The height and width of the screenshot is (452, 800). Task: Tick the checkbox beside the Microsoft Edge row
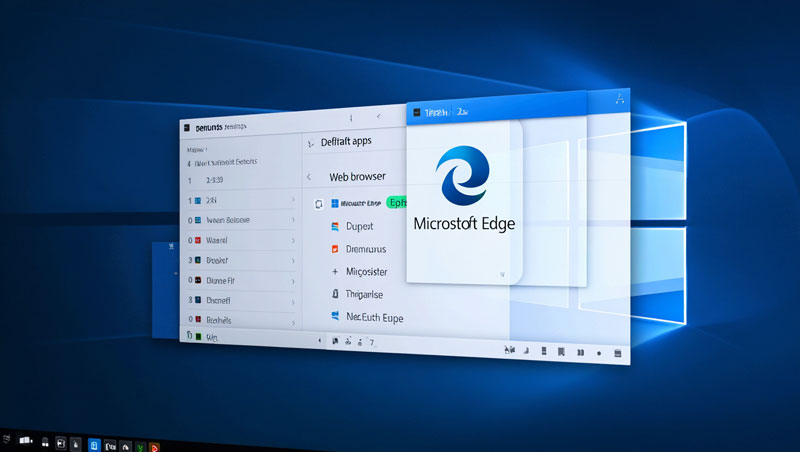click(318, 204)
